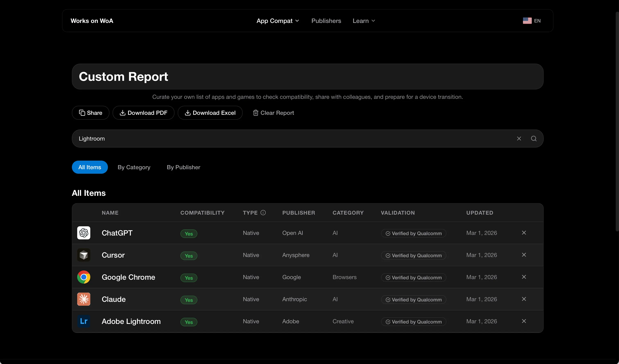Click Claude's Verified by Qualcomm badge
Viewport: 619px width, 364px height.
414,300
